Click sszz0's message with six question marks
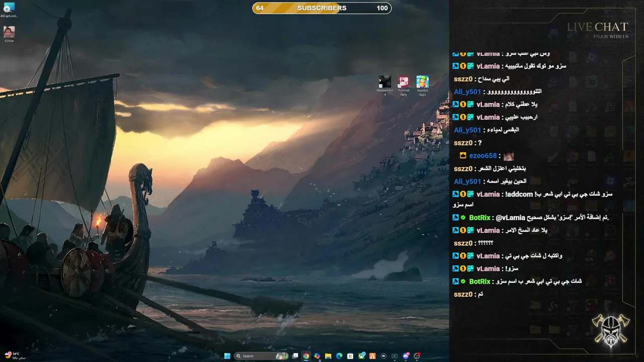Screen dimensions: 644x362 (473, 243)
